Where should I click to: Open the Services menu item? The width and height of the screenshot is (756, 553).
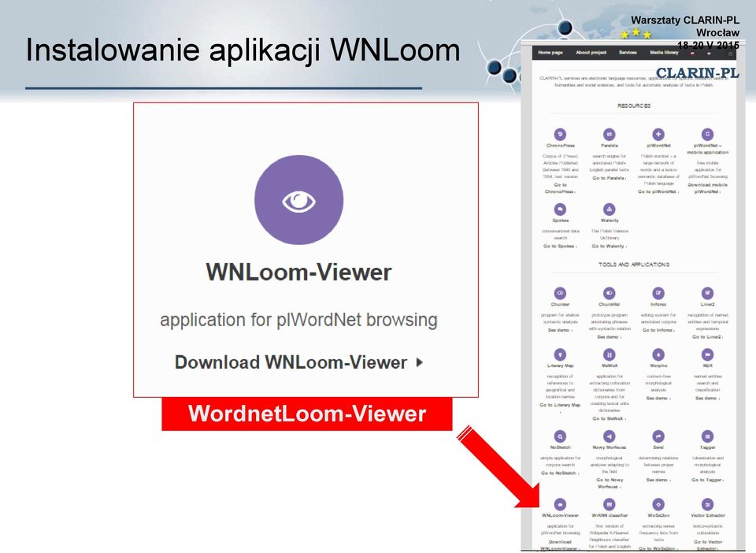pyautogui.click(x=628, y=53)
